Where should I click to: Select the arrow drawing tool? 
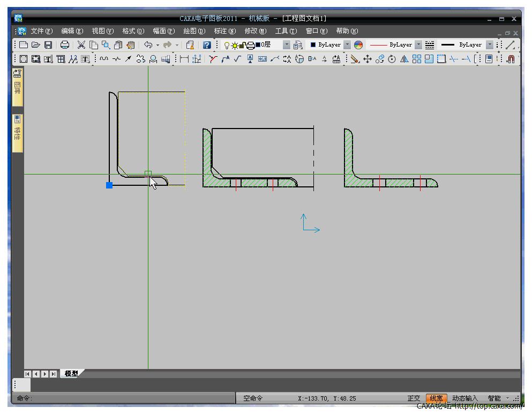[128, 59]
